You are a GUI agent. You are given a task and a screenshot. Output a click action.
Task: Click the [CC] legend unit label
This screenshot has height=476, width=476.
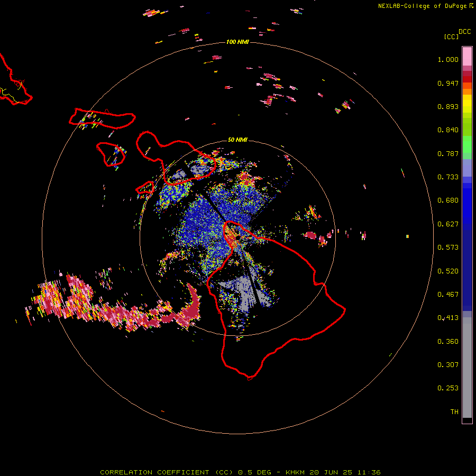click(x=451, y=36)
